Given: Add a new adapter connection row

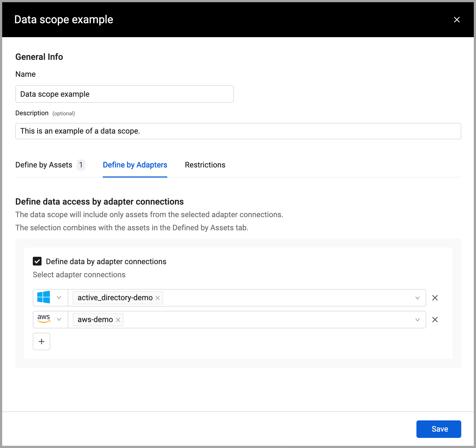Looking at the screenshot, I should point(42,341).
